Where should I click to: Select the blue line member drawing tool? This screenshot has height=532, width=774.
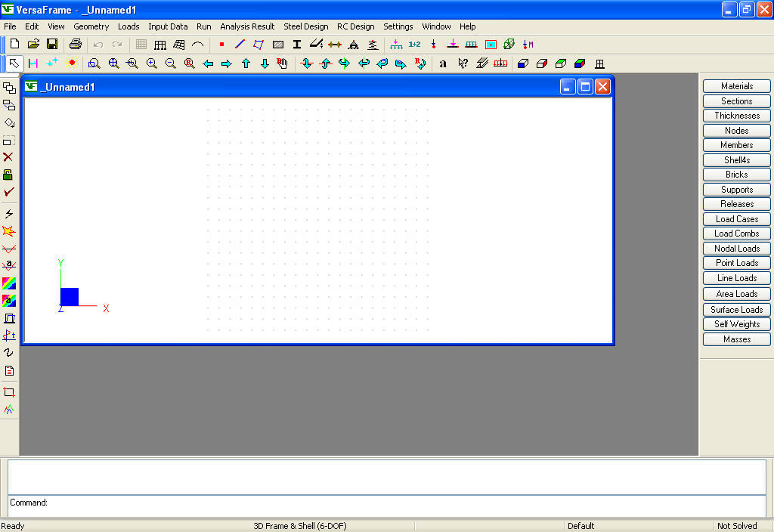click(x=240, y=45)
